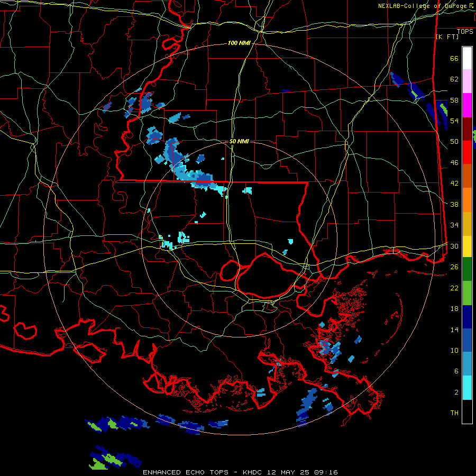Screen dimensions: 476x476
Task: Click the 50 NMI range ring label
Action: click(x=239, y=141)
